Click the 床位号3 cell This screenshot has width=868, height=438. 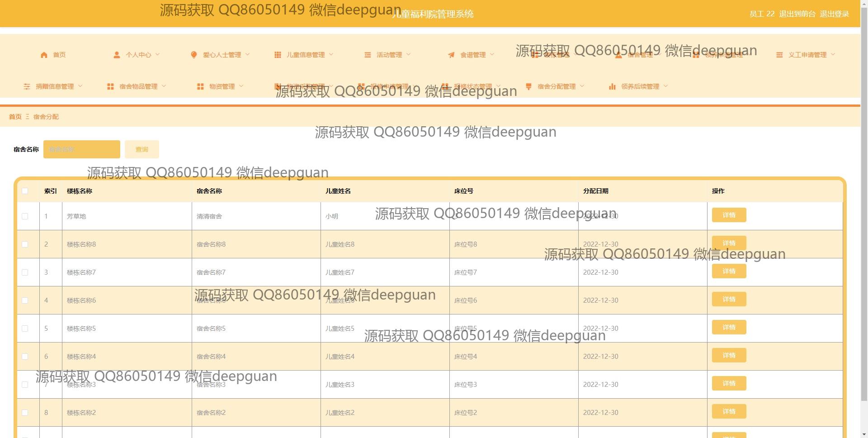[466, 385]
